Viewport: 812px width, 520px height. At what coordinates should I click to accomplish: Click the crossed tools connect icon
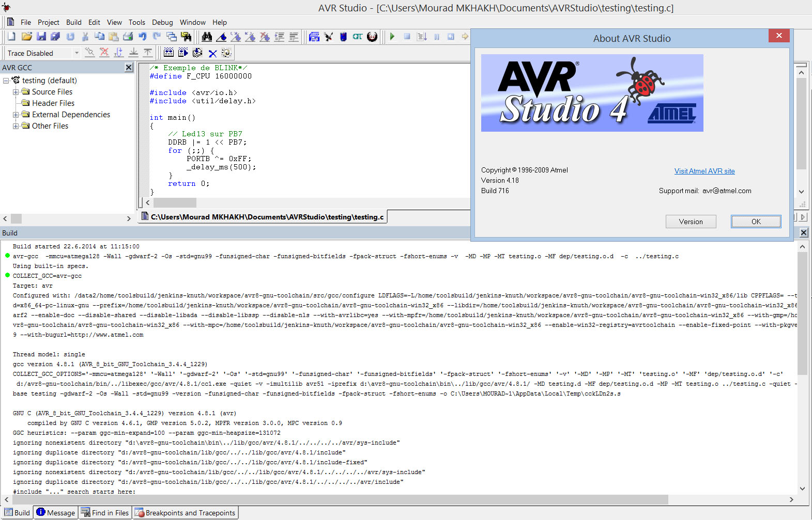(x=329, y=37)
